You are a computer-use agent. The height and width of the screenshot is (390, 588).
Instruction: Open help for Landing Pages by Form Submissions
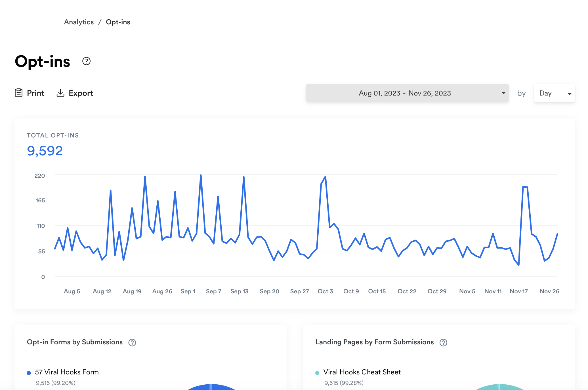(443, 342)
